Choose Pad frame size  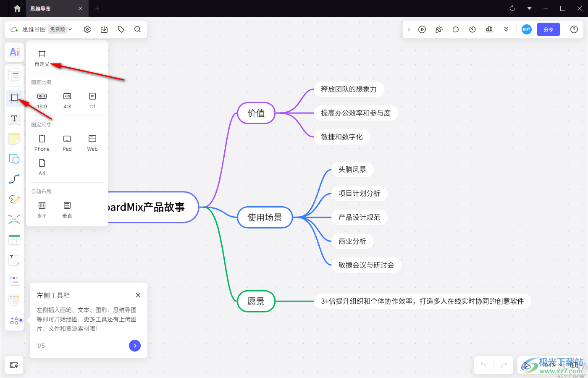click(x=67, y=143)
